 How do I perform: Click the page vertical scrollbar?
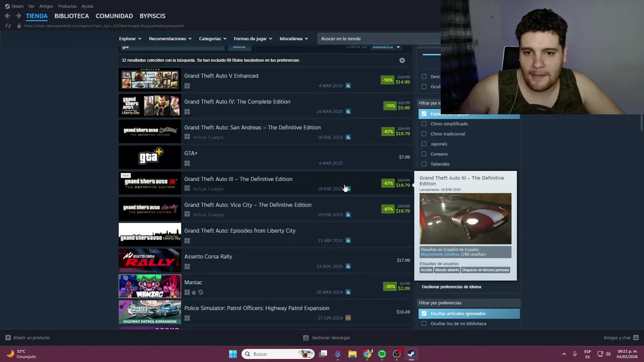tap(641, 122)
